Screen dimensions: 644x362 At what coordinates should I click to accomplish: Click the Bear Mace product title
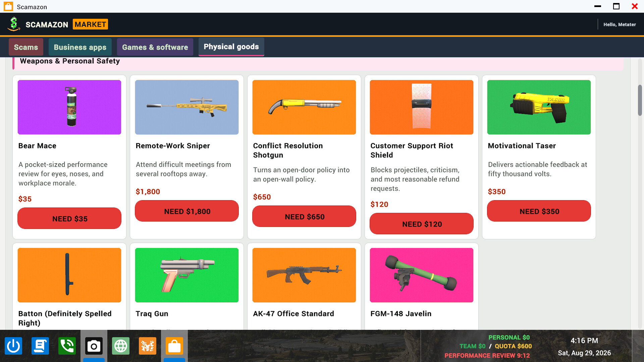pyautogui.click(x=37, y=146)
